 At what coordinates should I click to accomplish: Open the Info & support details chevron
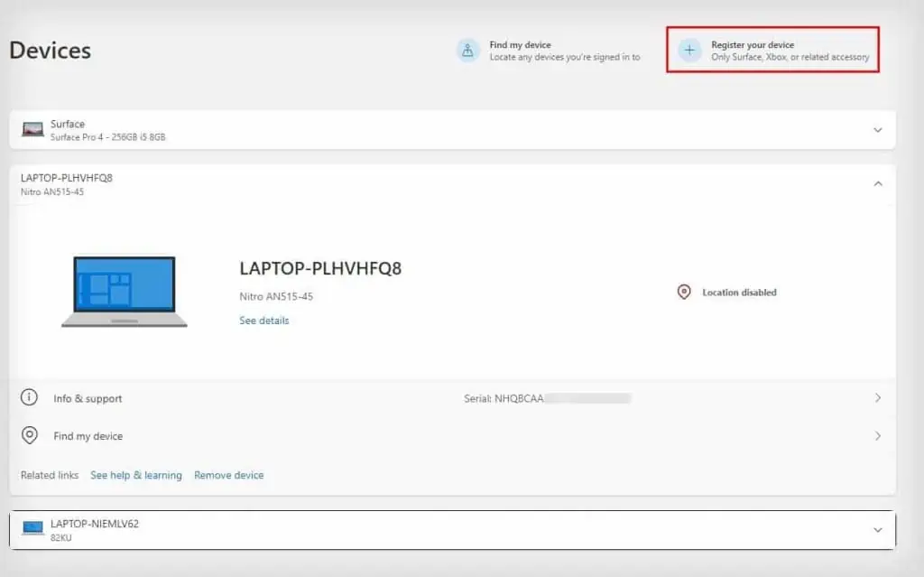(876, 397)
